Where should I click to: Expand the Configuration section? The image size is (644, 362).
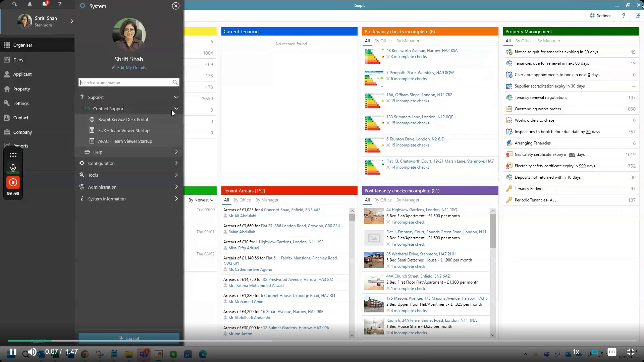176,163
